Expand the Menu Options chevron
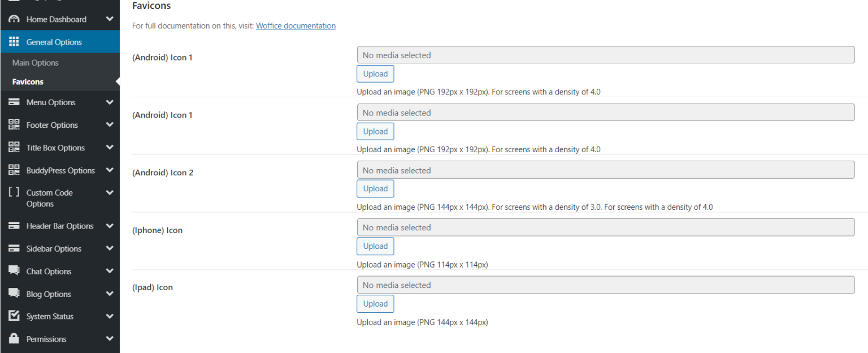 pyautogui.click(x=110, y=102)
